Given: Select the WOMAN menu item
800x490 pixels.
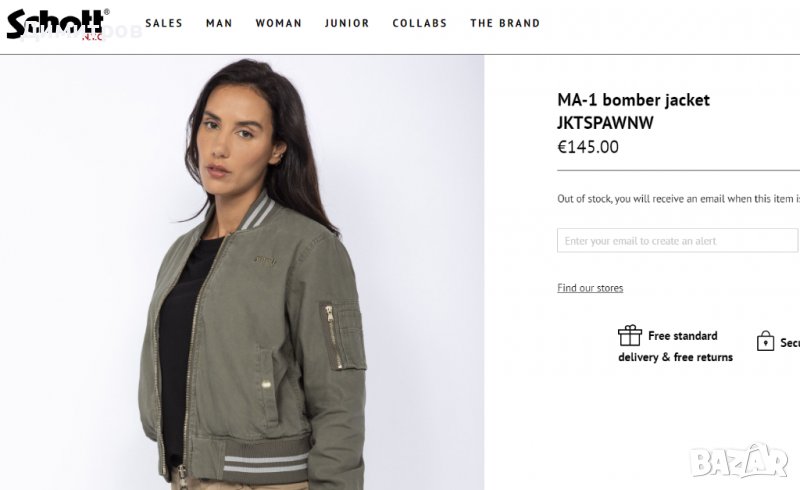Looking at the screenshot, I should point(278,23).
